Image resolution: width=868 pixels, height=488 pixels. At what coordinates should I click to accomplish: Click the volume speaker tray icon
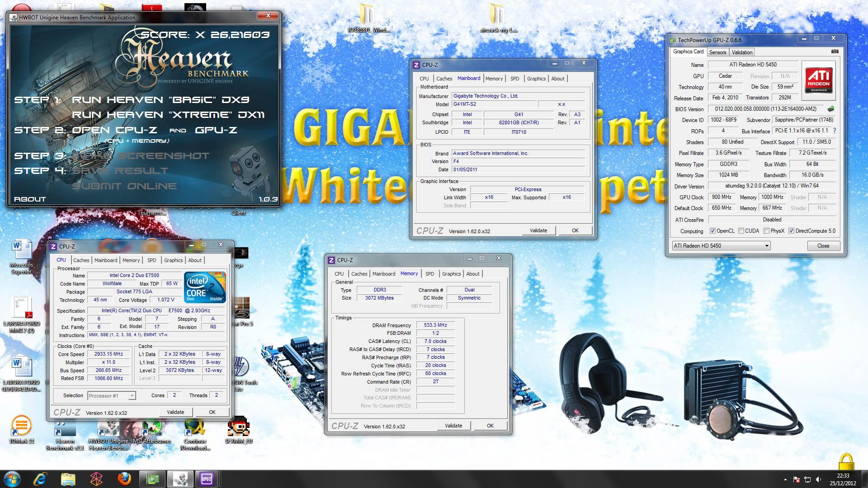[x=819, y=479]
